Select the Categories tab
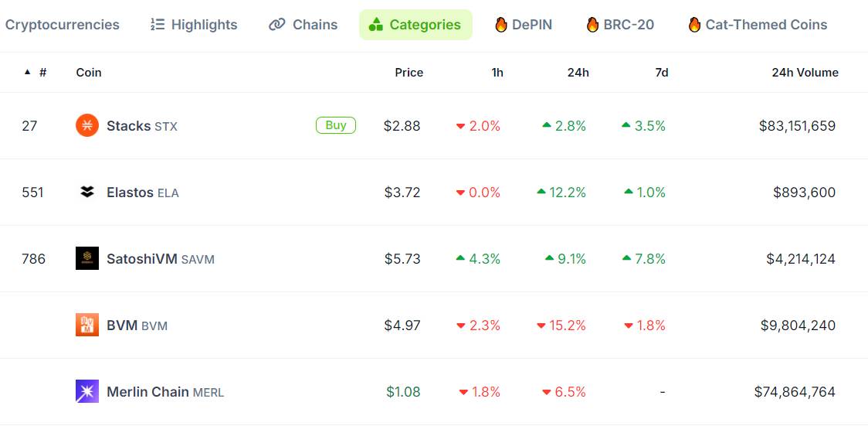Viewport: 868px width, 426px height. click(x=415, y=25)
